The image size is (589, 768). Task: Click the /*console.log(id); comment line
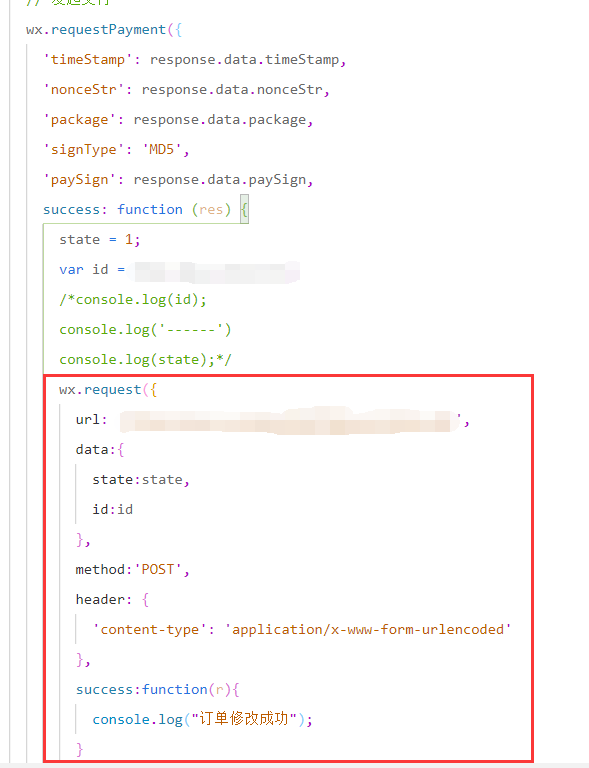tap(133, 300)
